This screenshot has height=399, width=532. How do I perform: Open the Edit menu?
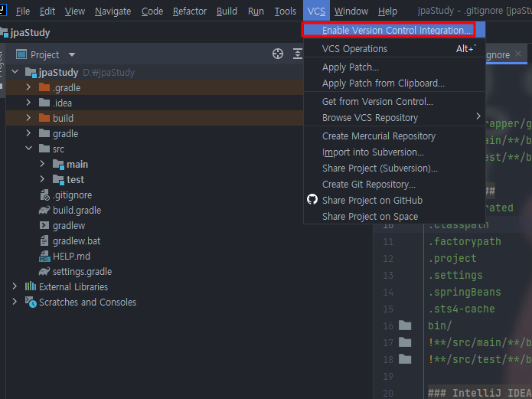[x=47, y=11]
